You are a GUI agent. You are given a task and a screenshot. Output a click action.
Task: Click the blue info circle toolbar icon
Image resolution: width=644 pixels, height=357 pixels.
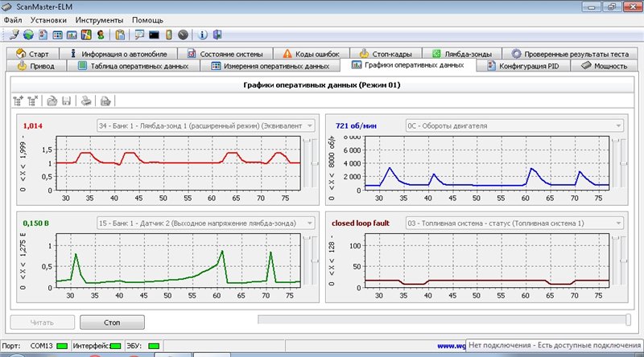203,35
